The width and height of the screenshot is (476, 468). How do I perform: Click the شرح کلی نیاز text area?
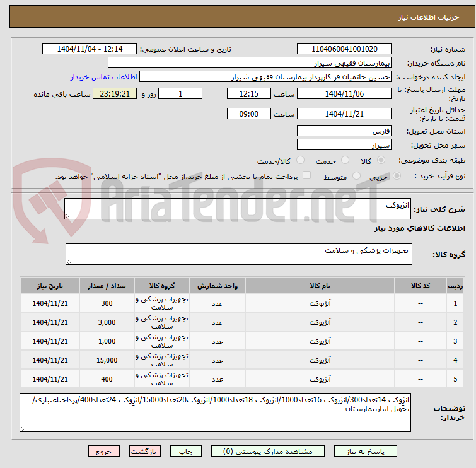238,209
